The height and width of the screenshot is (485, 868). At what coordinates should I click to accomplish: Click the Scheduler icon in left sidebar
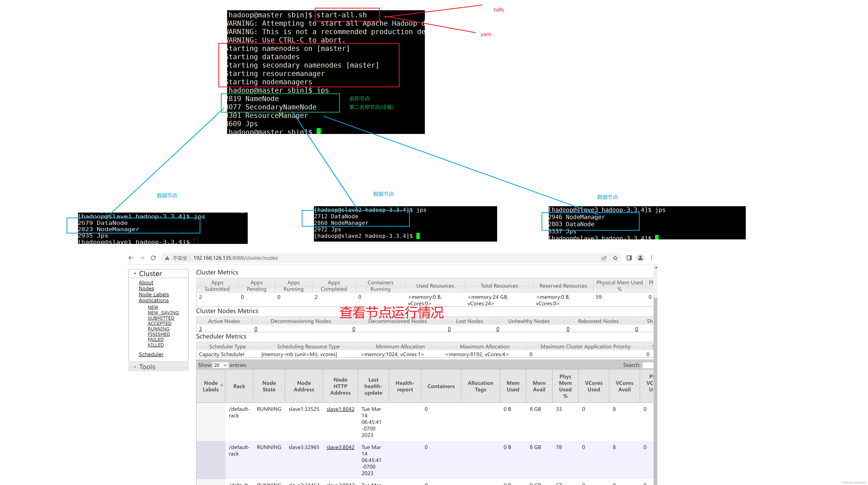point(151,354)
